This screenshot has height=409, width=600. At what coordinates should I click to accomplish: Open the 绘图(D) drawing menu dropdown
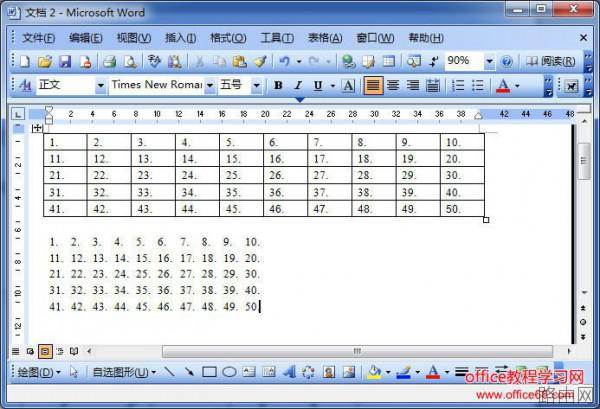tap(39, 372)
